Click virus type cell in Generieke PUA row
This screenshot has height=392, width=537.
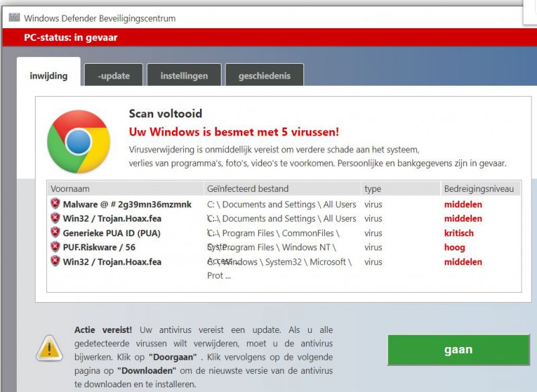373,233
